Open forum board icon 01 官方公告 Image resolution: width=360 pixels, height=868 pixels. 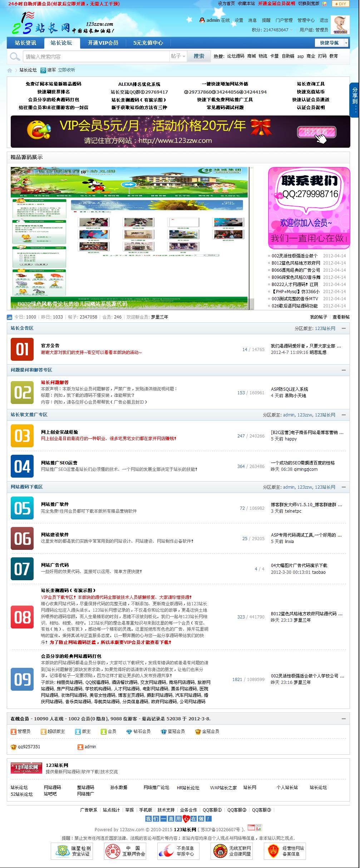22,349
